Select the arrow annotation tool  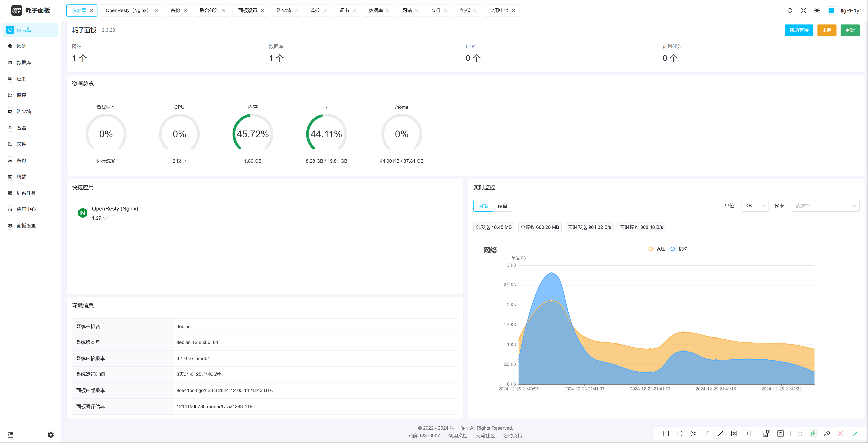coord(707,433)
